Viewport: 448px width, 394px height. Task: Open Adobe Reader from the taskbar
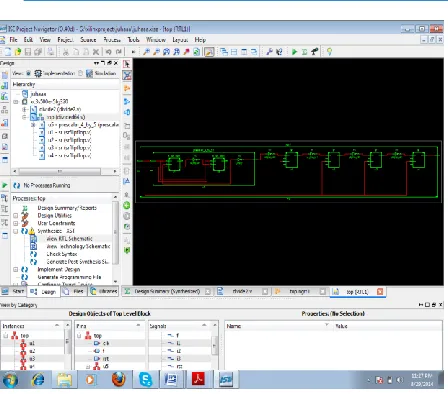[x=198, y=379]
